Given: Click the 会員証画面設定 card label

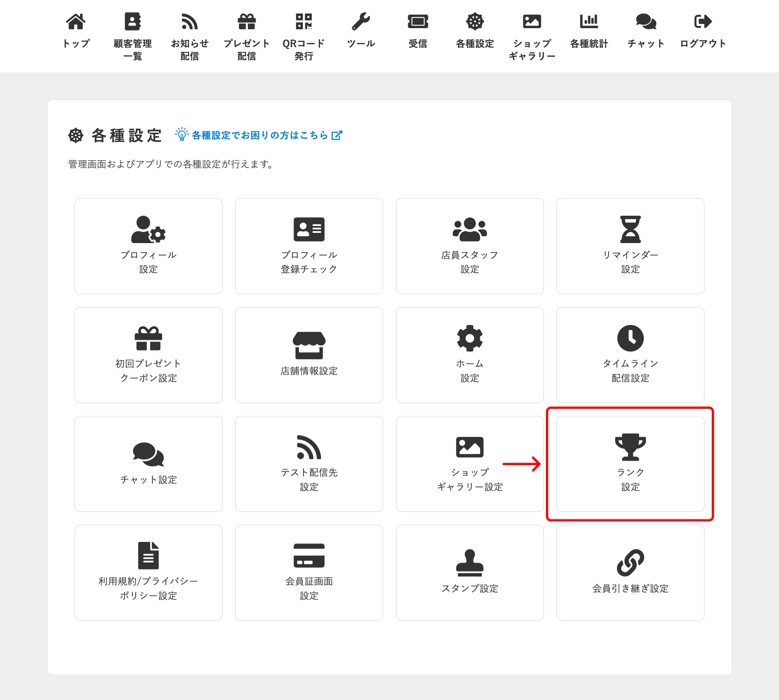Looking at the screenshot, I should 309,589.
